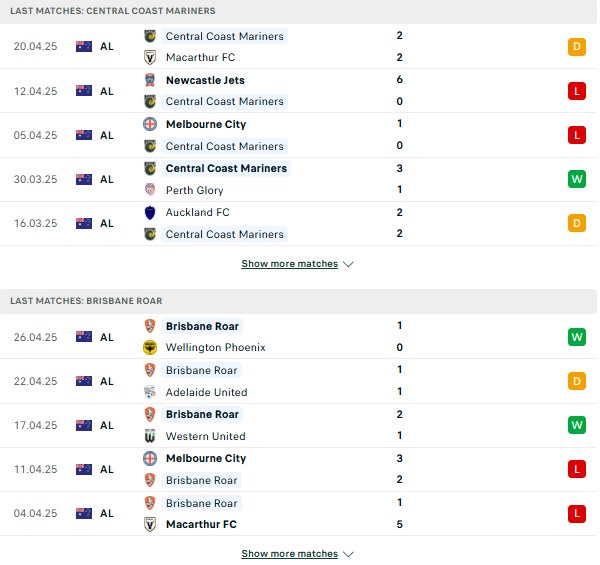The image size is (600, 565).
Task: Click the AL league label in the 16.03.25 row
Action: tap(107, 223)
